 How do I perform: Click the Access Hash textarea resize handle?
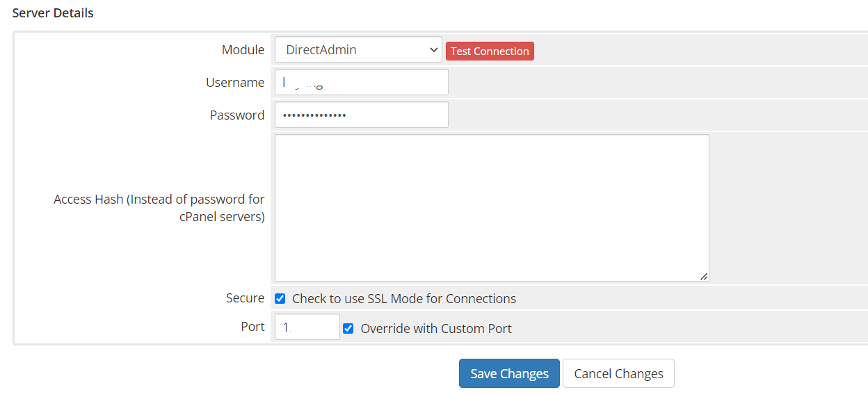click(x=703, y=276)
